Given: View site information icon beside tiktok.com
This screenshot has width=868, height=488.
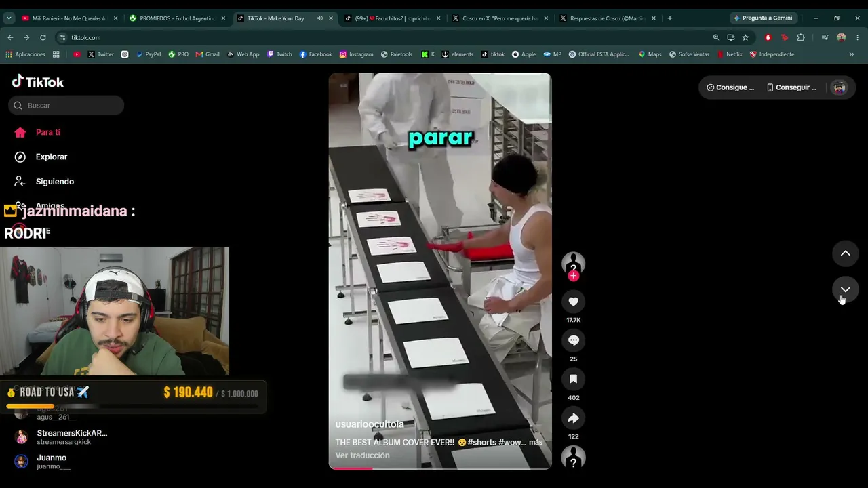Looking at the screenshot, I should pyautogui.click(x=62, y=37).
